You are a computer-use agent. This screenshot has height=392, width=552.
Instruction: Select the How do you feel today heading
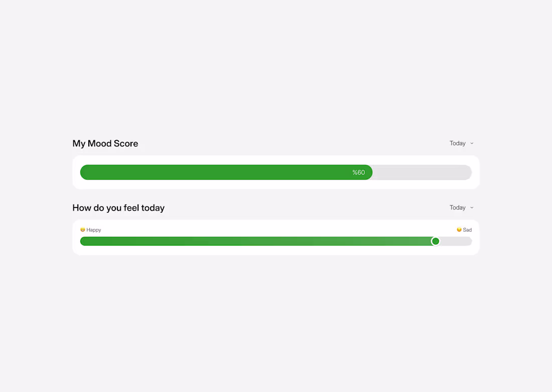click(x=118, y=208)
